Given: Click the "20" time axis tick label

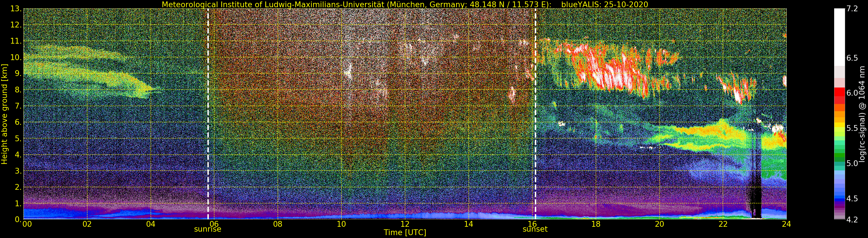Looking at the screenshot, I should 659,224.
